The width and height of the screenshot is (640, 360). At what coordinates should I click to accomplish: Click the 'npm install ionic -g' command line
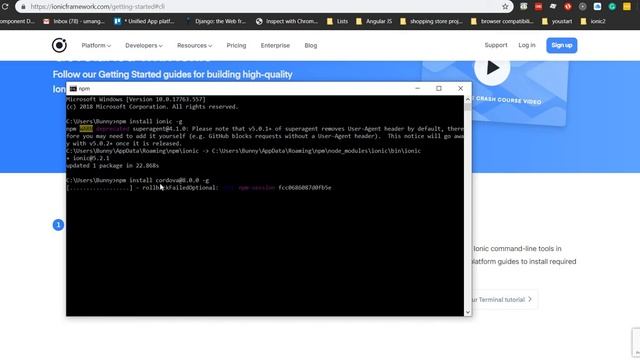(124, 121)
